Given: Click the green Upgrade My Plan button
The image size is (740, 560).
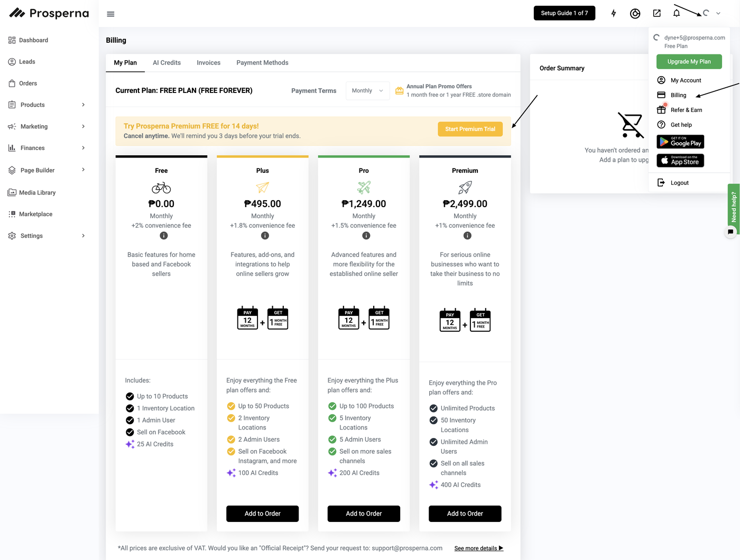Looking at the screenshot, I should pyautogui.click(x=689, y=62).
